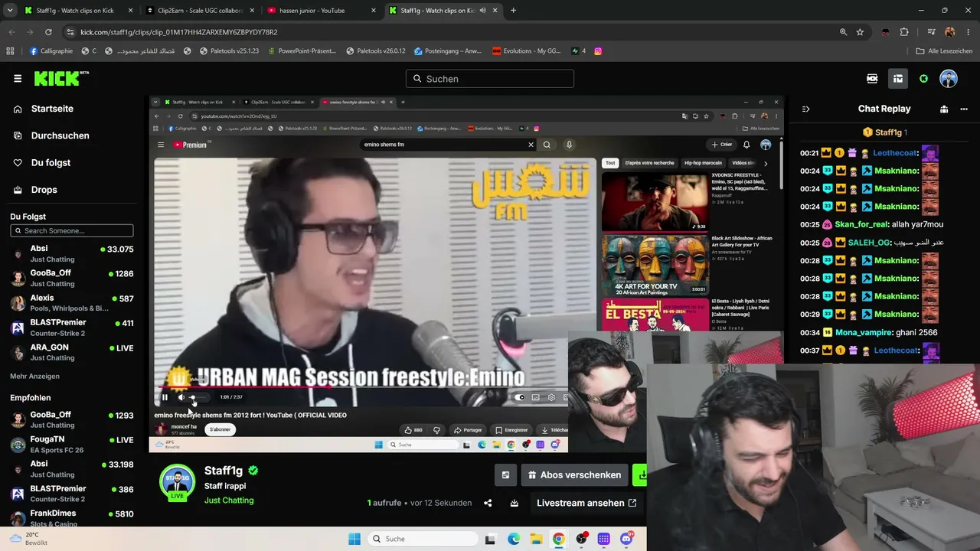
Task: Click Staff1g's live avatar below the clip
Action: 177,482
